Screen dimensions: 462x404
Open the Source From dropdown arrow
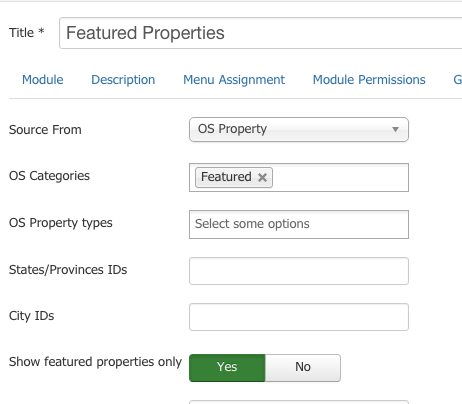395,129
